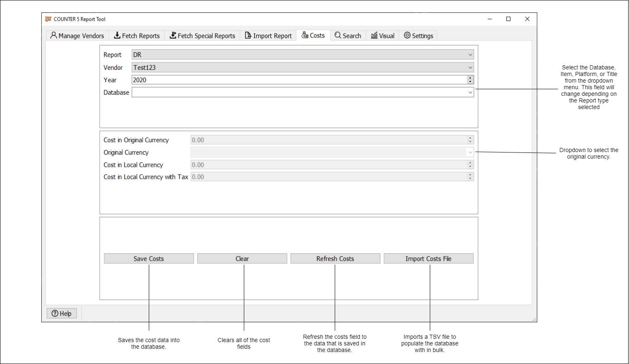Open the Report dropdown showing DR
629x364 pixels.
(x=470, y=54)
